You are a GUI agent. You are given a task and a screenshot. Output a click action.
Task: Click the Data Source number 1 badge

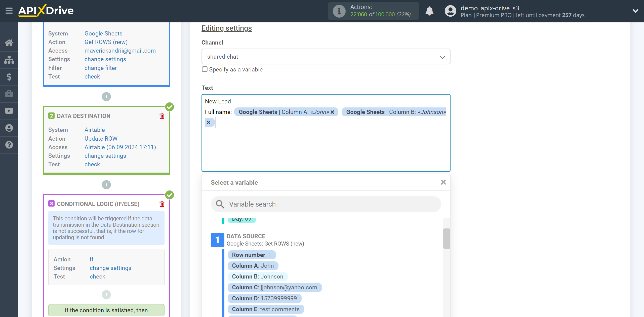tap(217, 240)
